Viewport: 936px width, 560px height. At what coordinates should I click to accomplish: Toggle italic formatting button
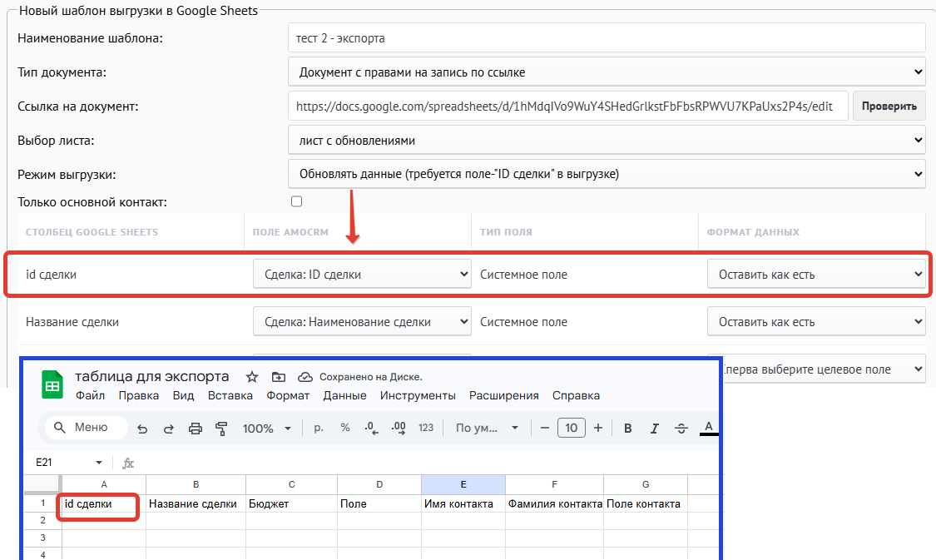coord(654,428)
